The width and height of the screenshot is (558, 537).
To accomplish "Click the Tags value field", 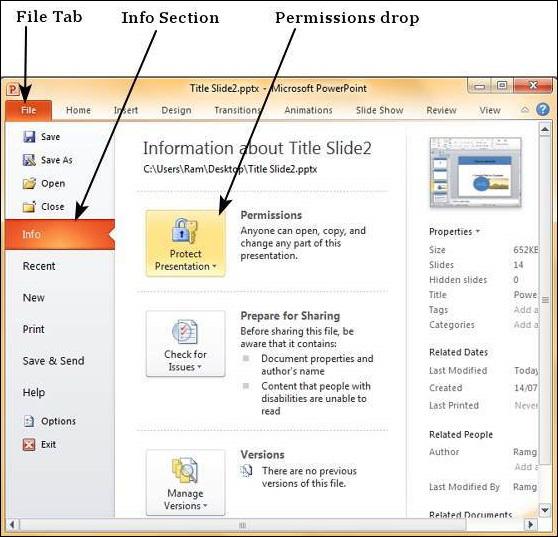I will [x=526, y=310].
